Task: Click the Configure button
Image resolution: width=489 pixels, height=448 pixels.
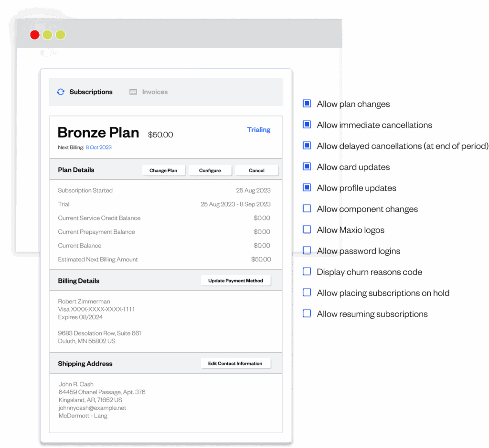Action: (x=210, y=170)
